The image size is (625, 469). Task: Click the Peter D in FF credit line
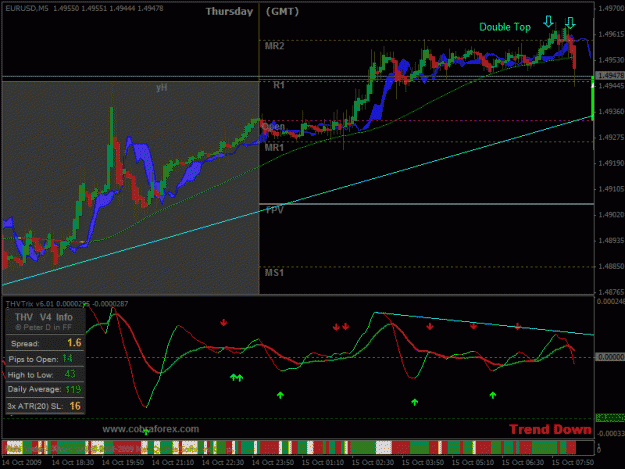click(x=44, y=327)
